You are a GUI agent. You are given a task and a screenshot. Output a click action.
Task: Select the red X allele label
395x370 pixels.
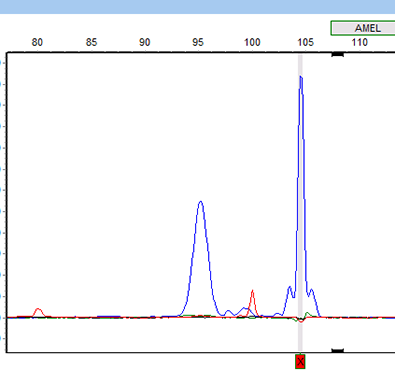coord(300,361)
